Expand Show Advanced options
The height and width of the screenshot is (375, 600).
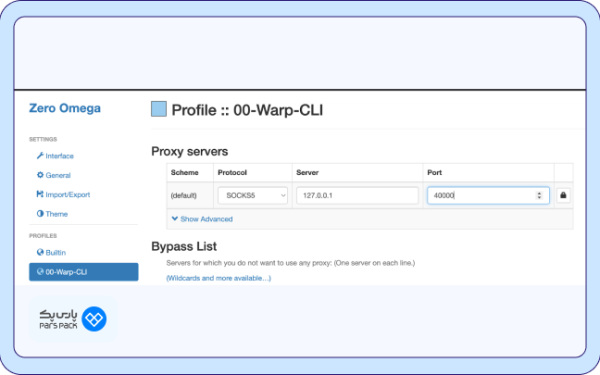pos(202,219)
